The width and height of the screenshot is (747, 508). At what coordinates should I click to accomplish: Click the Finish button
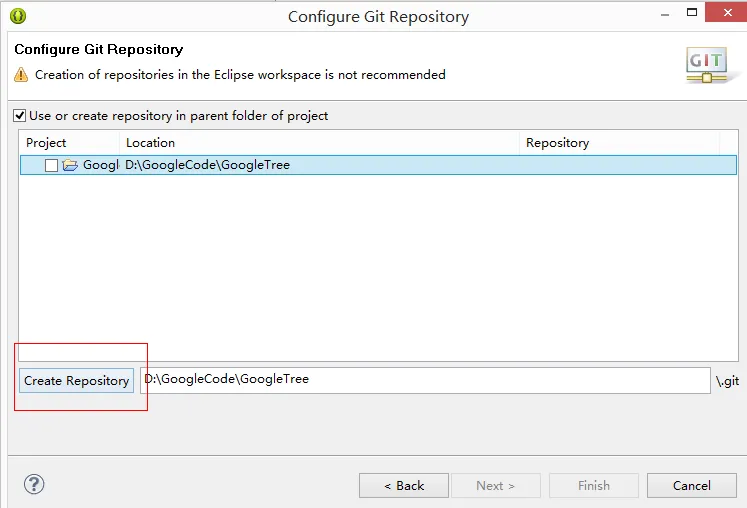tap(594, 486)
